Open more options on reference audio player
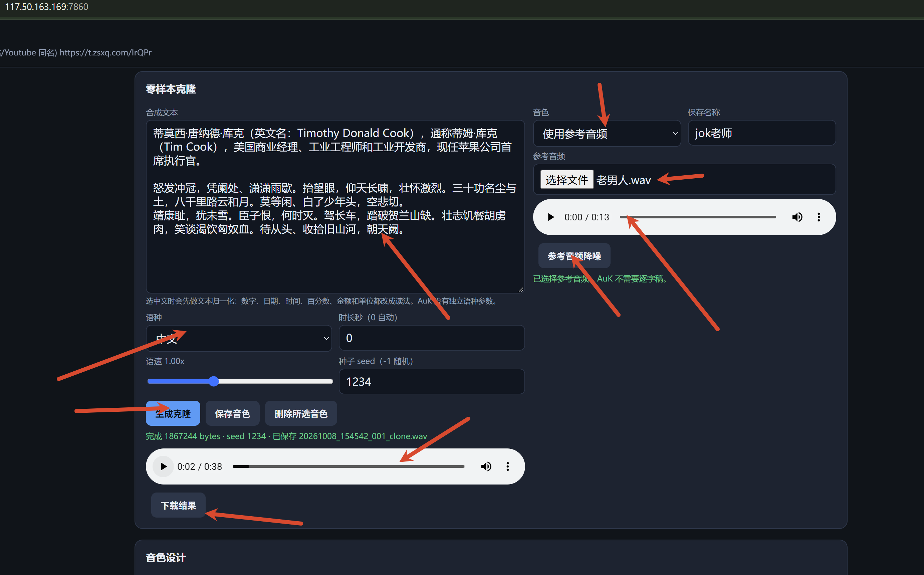The image size is (924, 575). pos(819,217)
